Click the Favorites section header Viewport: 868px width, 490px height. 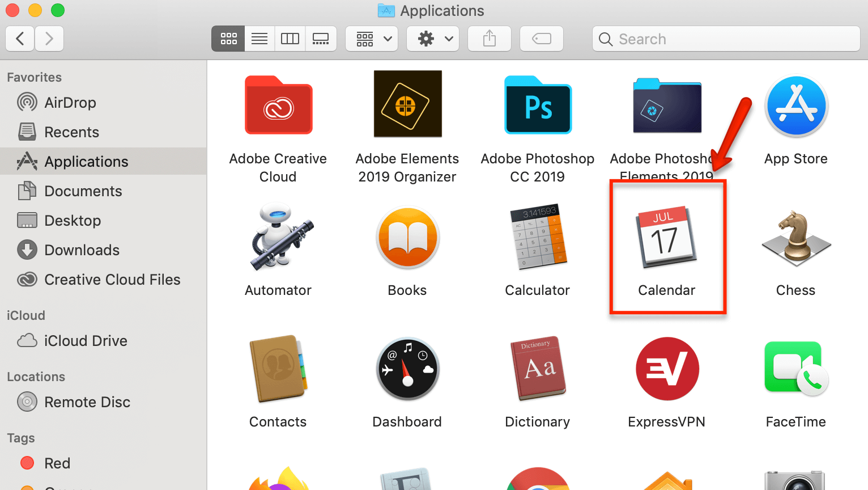coord(34,77)
